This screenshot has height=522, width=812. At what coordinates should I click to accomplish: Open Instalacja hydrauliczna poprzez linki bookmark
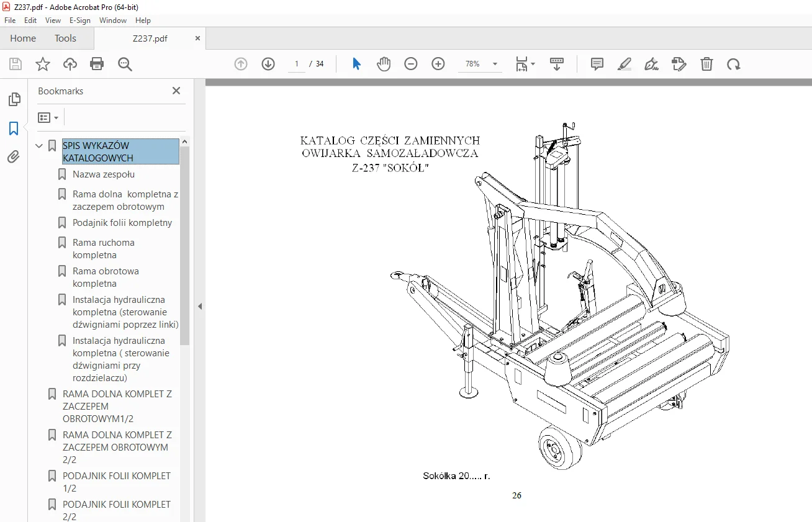point(125,312)
